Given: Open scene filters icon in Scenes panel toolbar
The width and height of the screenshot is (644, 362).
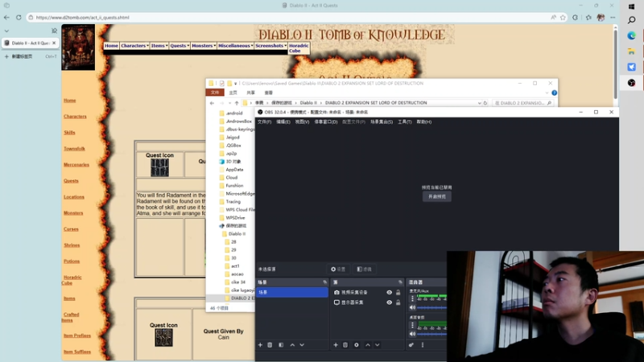Looking at the screenshot, I should (281, 345).
